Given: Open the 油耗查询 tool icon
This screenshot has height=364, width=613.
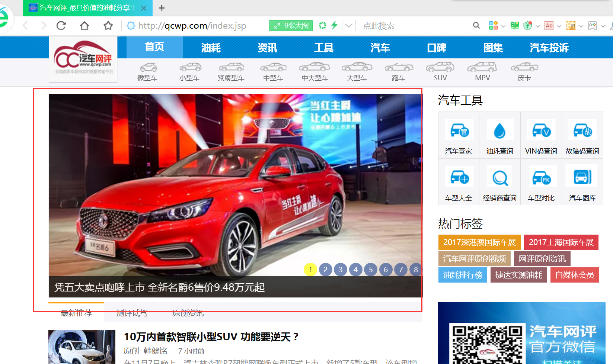Looking at the screenshot, I should tap(500, 130).
